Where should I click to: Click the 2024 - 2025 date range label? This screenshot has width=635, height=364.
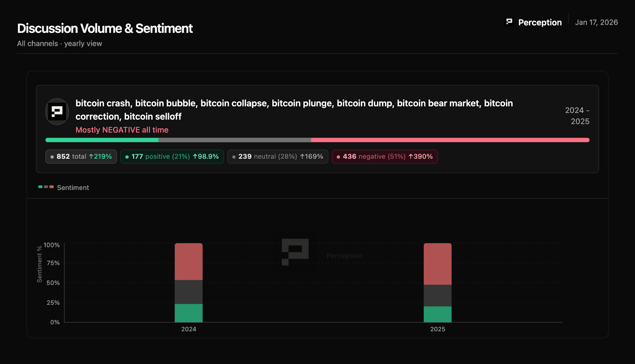577,116
